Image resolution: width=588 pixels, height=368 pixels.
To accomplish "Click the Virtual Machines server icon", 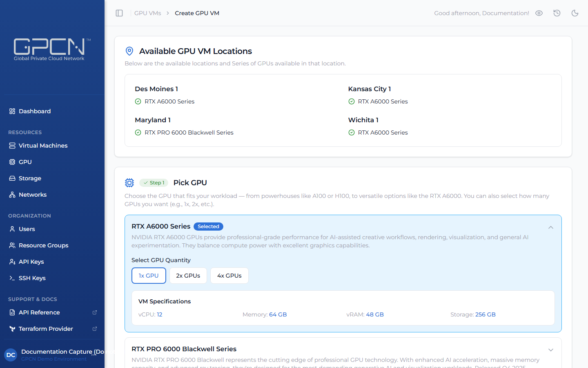I will point(12,146).
